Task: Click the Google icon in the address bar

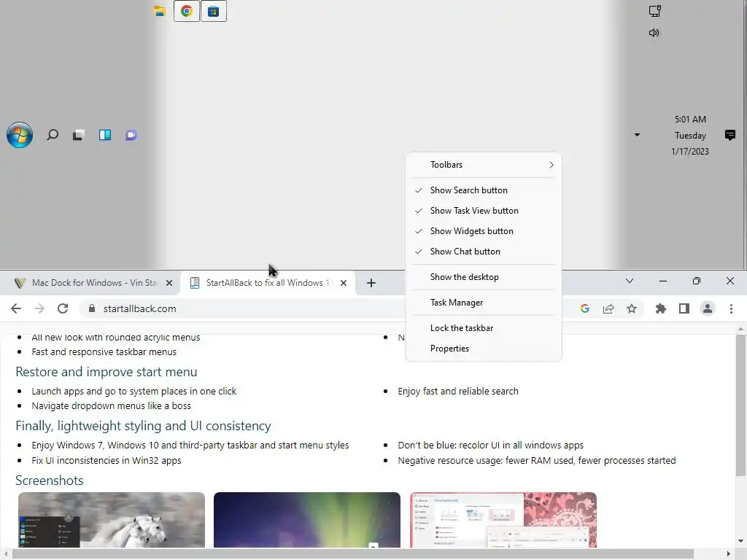Action: pyautogui.click(x=585, y=308)
